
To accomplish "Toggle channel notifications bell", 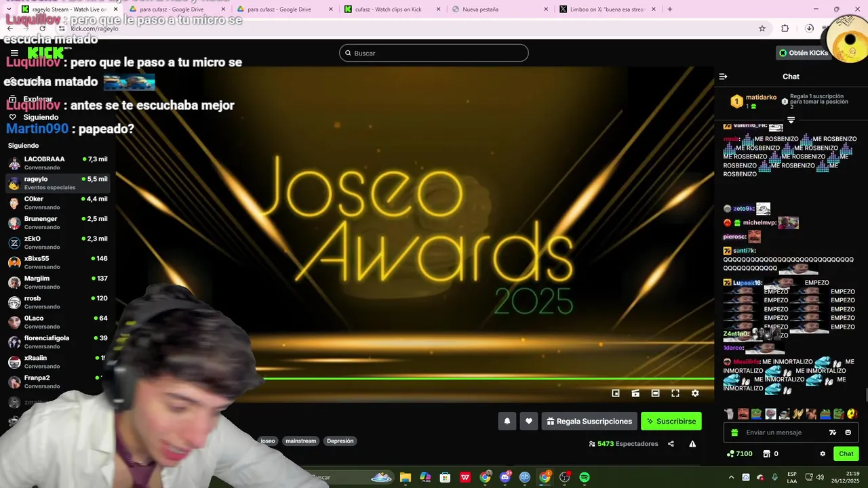I will tap(507, 421).
